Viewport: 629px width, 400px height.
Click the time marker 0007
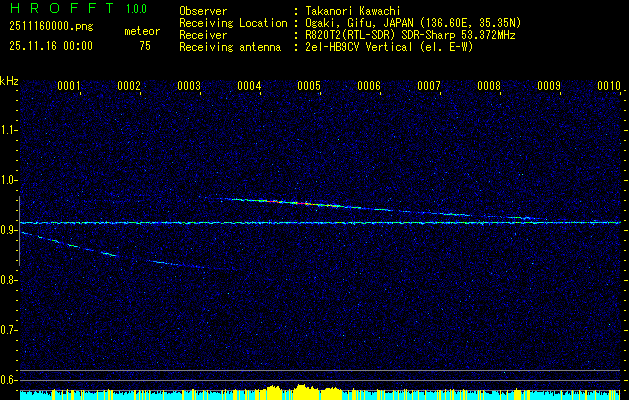coord(429,86)
